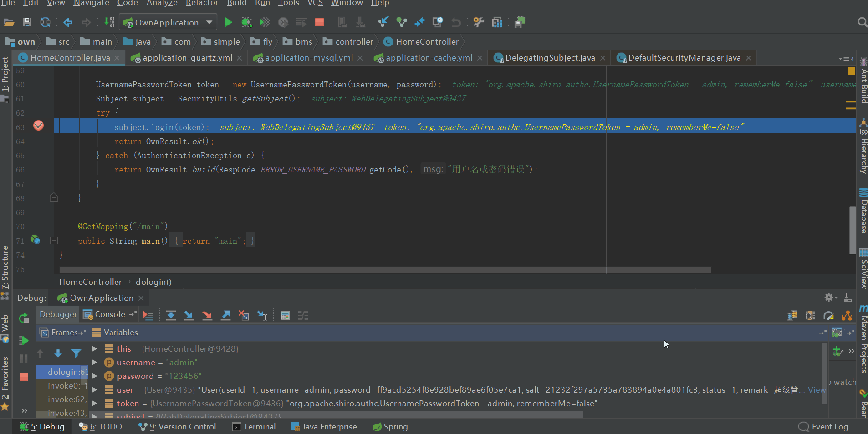The width and height of the screenshot is (868, 434).
Task: Open debug panel settings gear dropdown
Action: coord(831,298)
